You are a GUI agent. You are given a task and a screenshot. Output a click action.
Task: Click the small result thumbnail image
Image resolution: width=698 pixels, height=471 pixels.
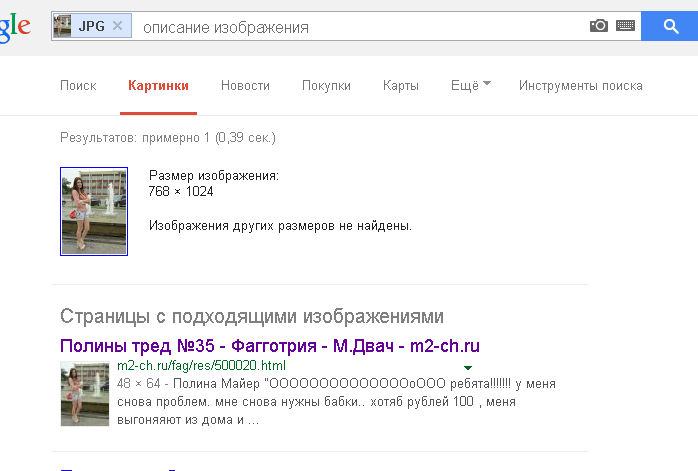click(x=85, y=394)
